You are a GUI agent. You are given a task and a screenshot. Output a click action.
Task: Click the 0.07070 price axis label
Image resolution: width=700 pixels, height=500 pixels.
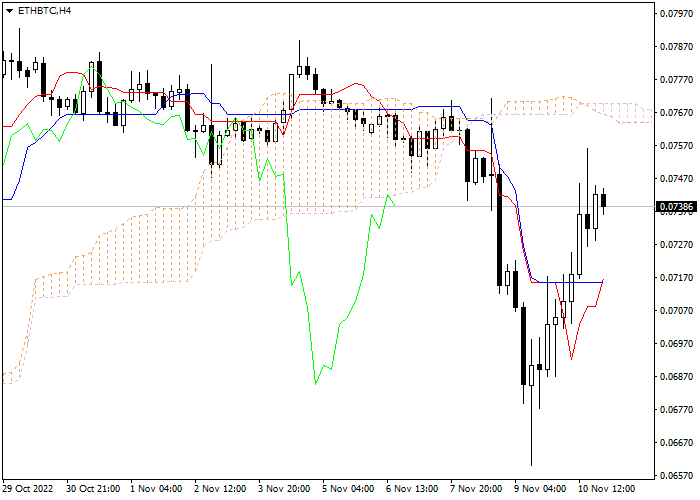[x=676, y=311]
